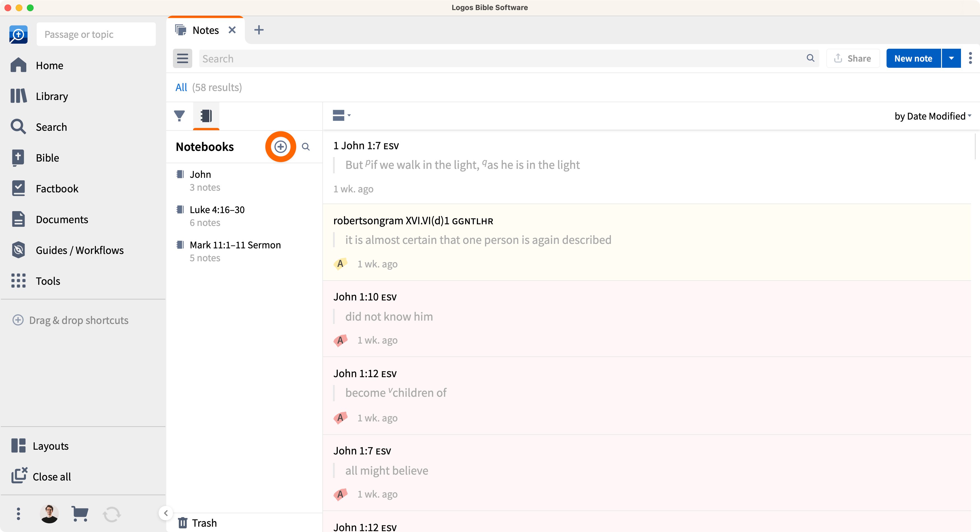The image size is (980, 532).
Task: Click the yellow highlight marker on robertsongram note
Action: click(340, 263)
